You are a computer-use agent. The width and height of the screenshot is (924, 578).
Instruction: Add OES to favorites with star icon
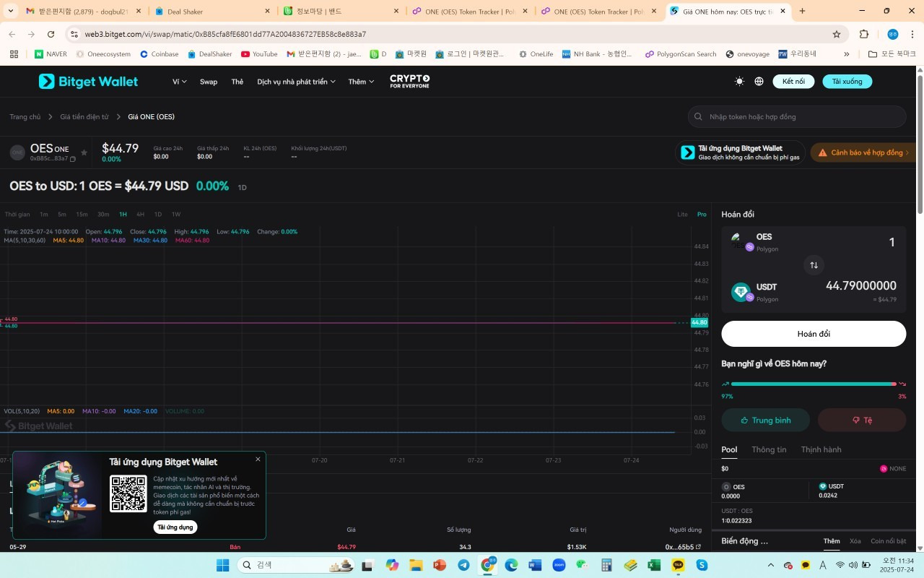click(x=84, y=152)
